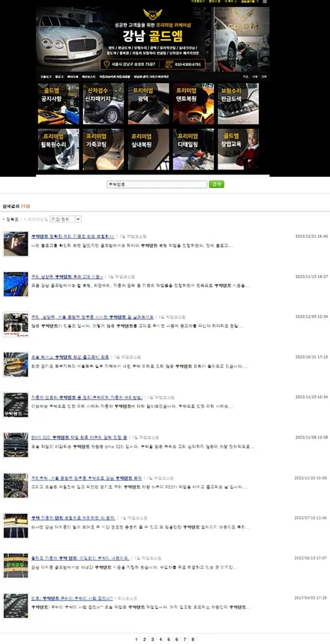Click the 2023/12/21 16:40 timestamp
This screenshot has height=644, width=330.
pyautogui.click(x=311, y=237)
